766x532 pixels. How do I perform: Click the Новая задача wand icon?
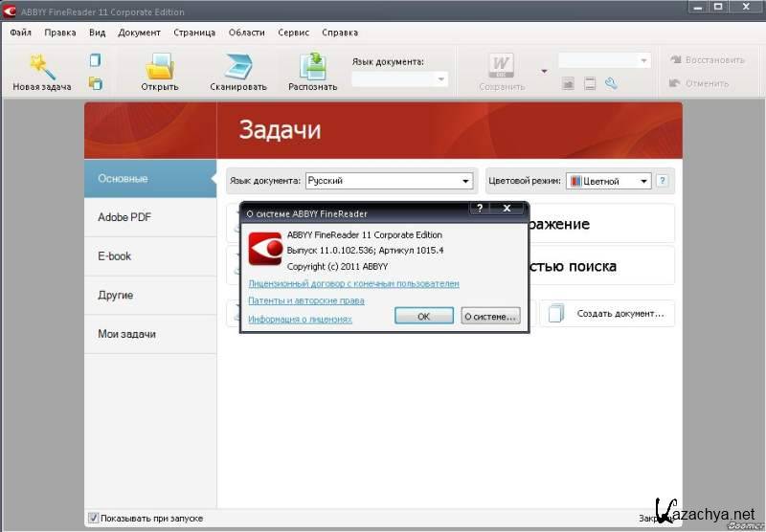pyautogui.click(x=41, y=65)
